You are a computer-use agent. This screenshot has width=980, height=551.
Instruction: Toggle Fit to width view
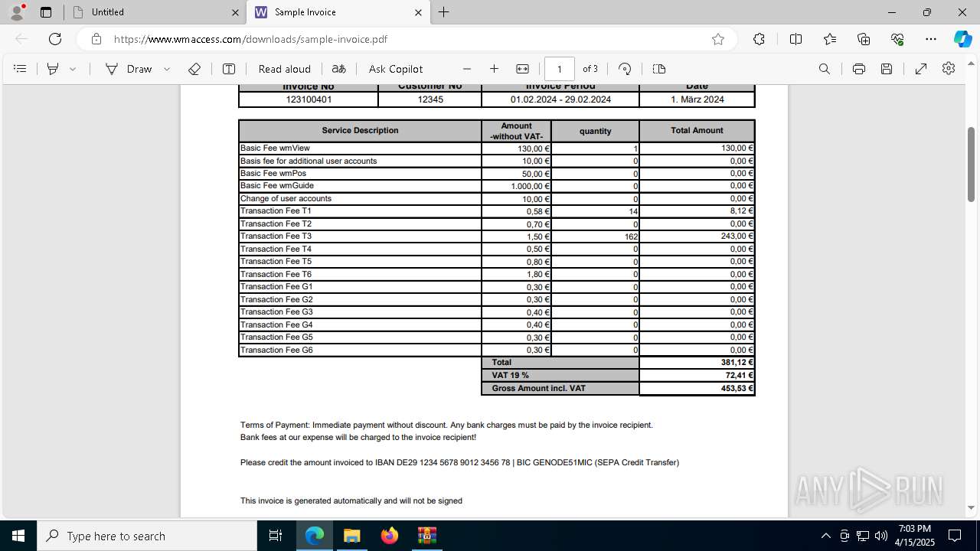click(522, 69)
